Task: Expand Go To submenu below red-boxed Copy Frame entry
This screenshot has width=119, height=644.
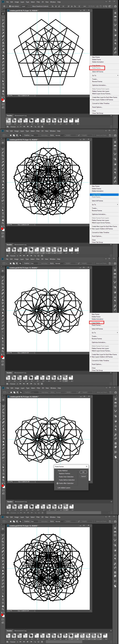Action: pos(104,333)
